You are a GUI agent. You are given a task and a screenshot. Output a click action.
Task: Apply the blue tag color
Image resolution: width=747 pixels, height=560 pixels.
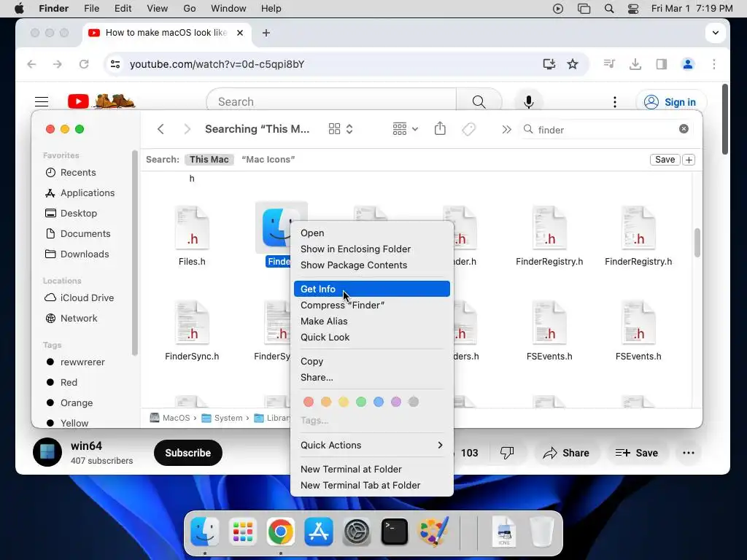[x=379, y=402]
